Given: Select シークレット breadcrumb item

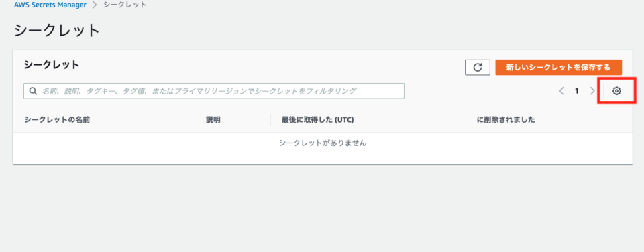Looking at the screenshot, I should 125,5.
